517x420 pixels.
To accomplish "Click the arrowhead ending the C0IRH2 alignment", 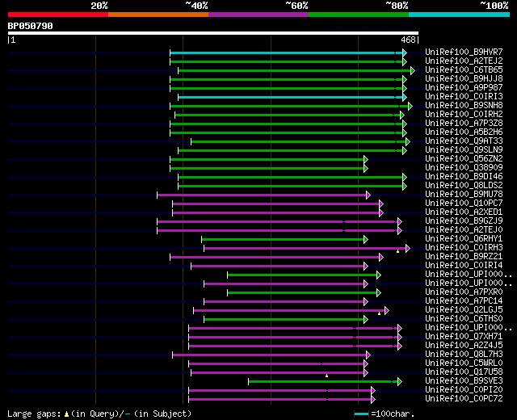I will [x=402, y=115].
